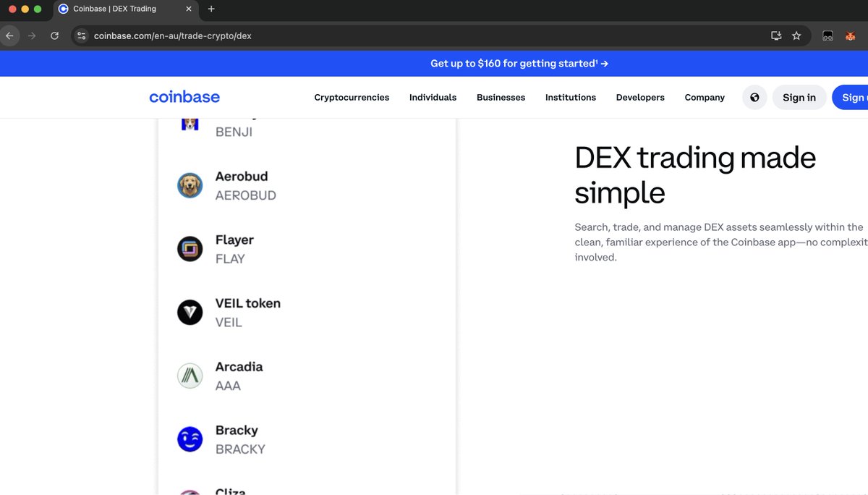Open a new tab with the plus button

click(x=211, y=9)
